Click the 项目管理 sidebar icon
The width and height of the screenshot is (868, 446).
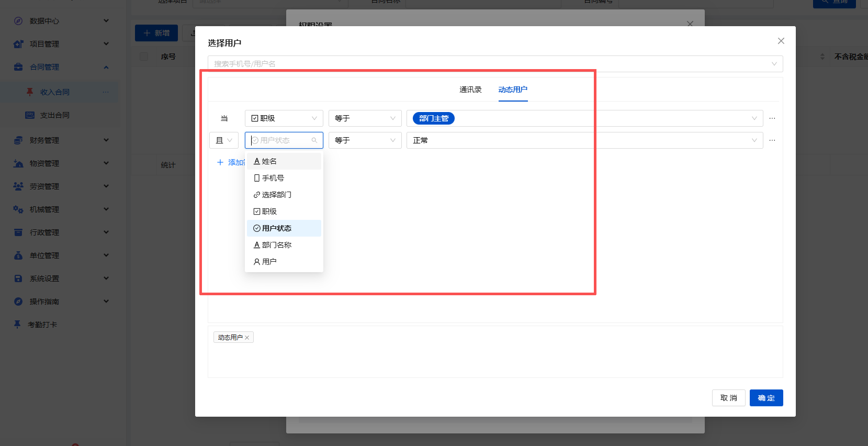tap(18, 44)
